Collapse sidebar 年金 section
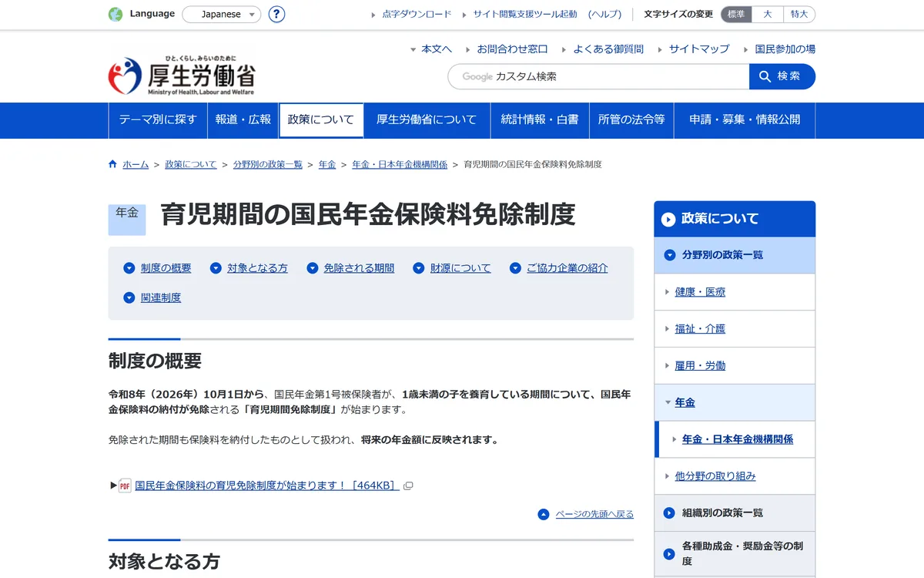The height and width of the screenshot is (578, 924). tap(735, 402)
